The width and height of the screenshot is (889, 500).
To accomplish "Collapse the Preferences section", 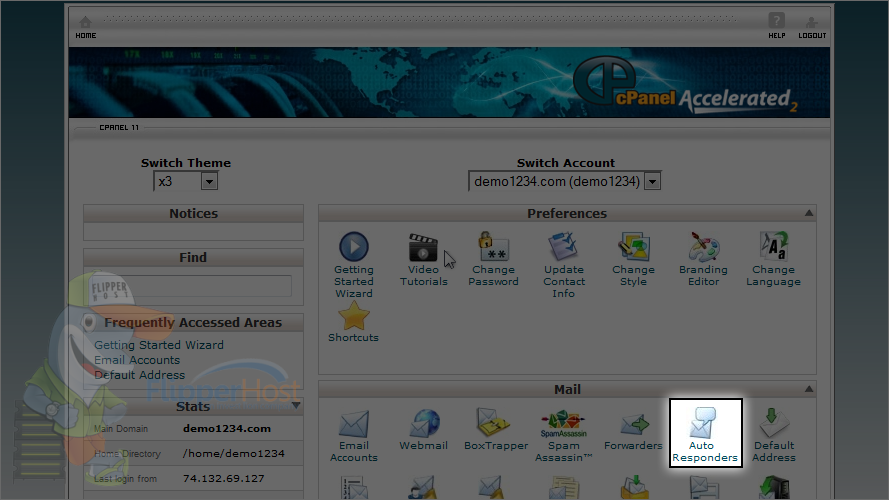I will click(809, 213).
